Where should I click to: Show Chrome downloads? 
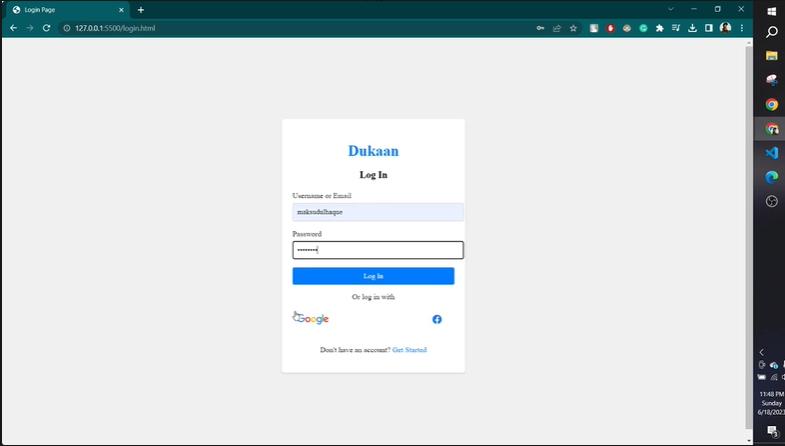click(692, 28)
